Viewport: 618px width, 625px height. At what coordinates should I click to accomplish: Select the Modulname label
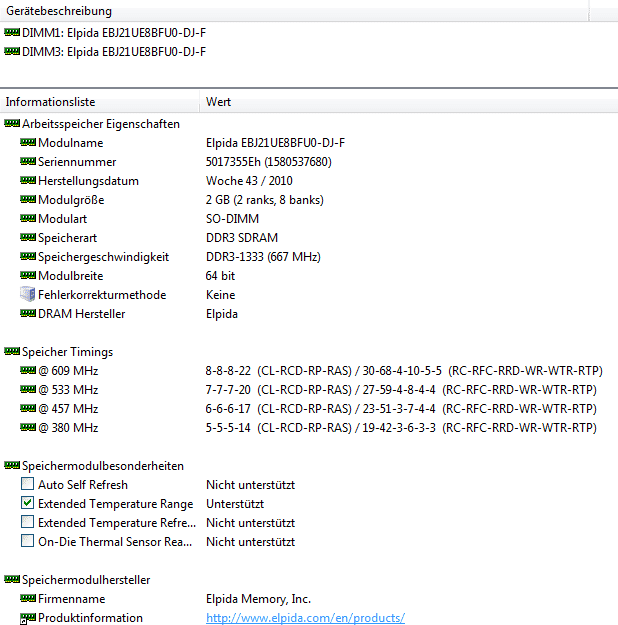click(71, 143)
